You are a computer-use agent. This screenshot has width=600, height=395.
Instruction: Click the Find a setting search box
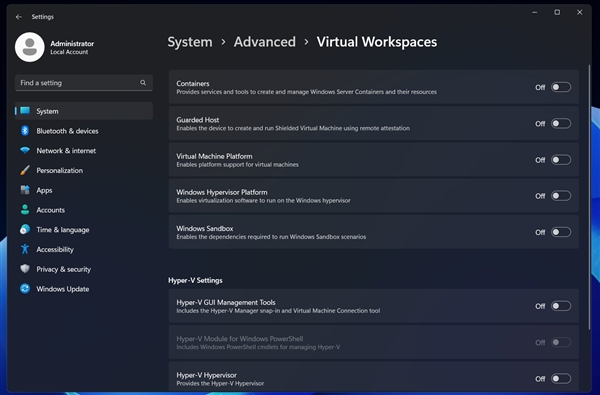(x=84, y=83)
